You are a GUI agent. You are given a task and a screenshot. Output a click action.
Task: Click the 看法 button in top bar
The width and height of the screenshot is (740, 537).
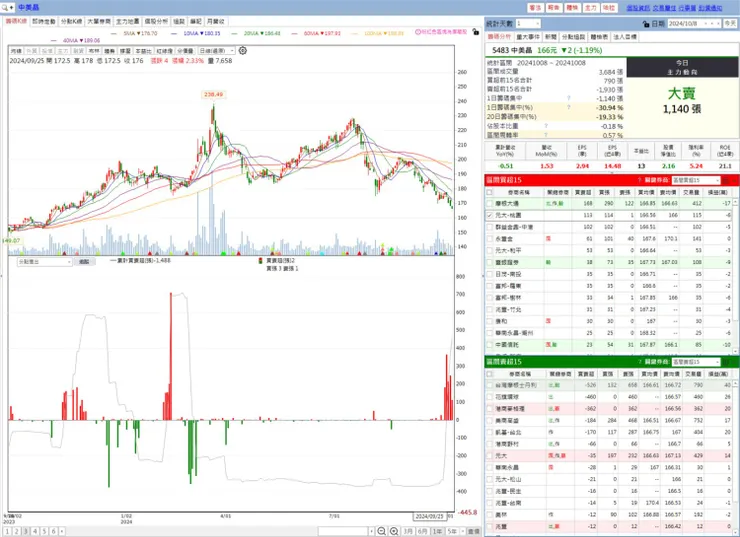click(535, 8)
